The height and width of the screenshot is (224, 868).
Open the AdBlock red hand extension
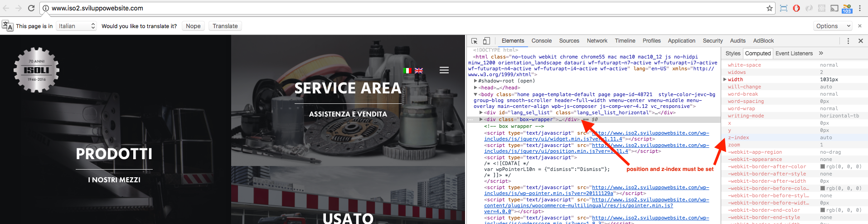click(796, 8)
